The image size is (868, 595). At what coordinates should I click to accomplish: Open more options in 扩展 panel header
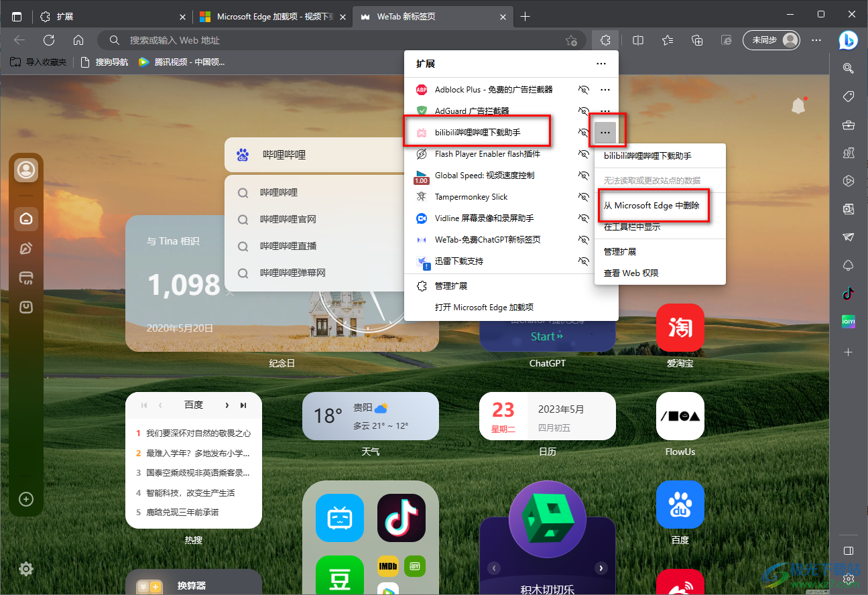[601, 64]
